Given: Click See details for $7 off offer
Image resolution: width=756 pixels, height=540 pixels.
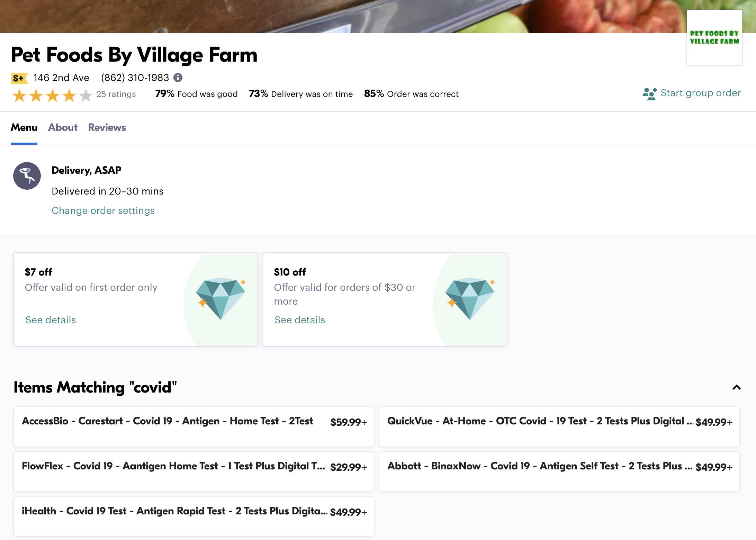Looking at the screenshot, I should pyautogui.click(x=50, y=320).
